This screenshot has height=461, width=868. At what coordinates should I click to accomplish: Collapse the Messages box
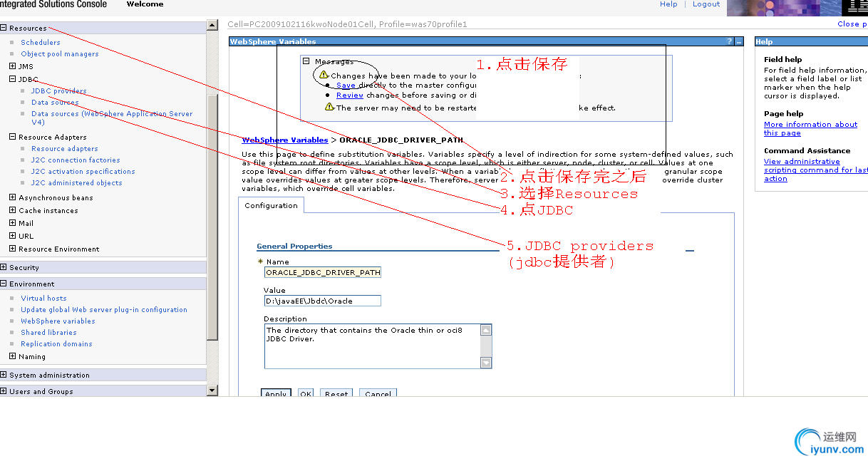tap(306, 61)
